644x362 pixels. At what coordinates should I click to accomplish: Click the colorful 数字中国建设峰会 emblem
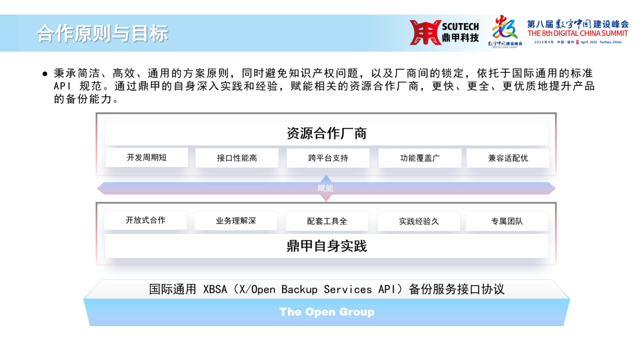505,30
